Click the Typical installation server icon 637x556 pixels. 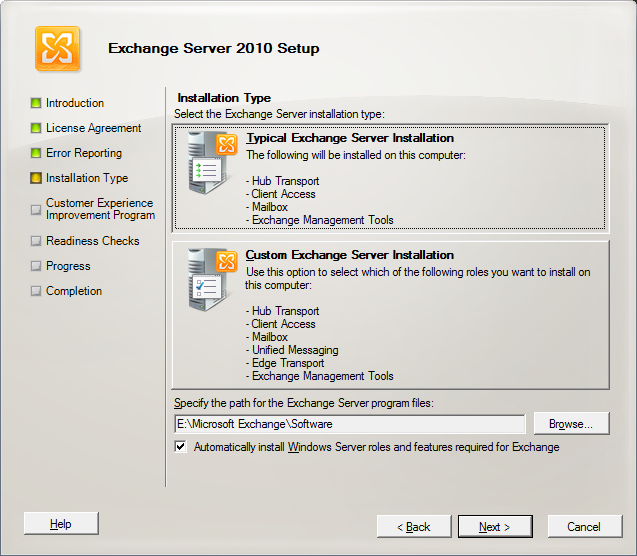click(211, 162)
